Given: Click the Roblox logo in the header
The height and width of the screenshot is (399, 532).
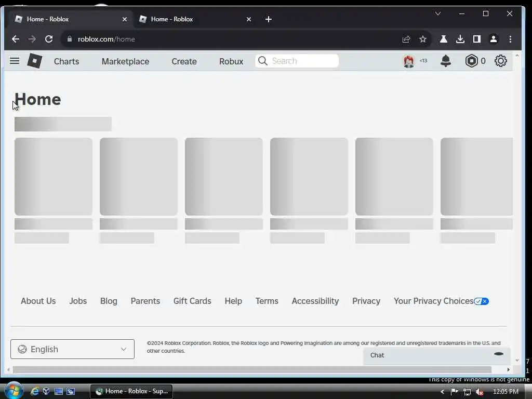Looking at the screenshot, I should (35, 61).
